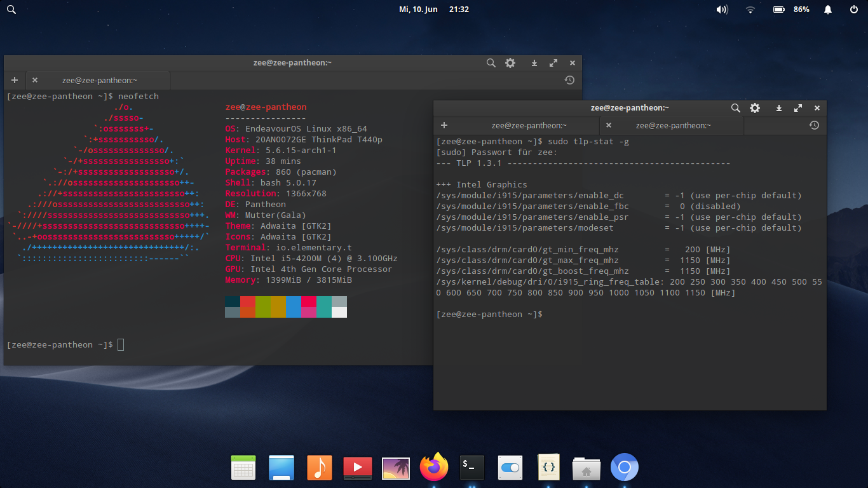Viewport: 868px width, 488px height.
Task: Click the date and time in the top panel
Action: (433, 10)
